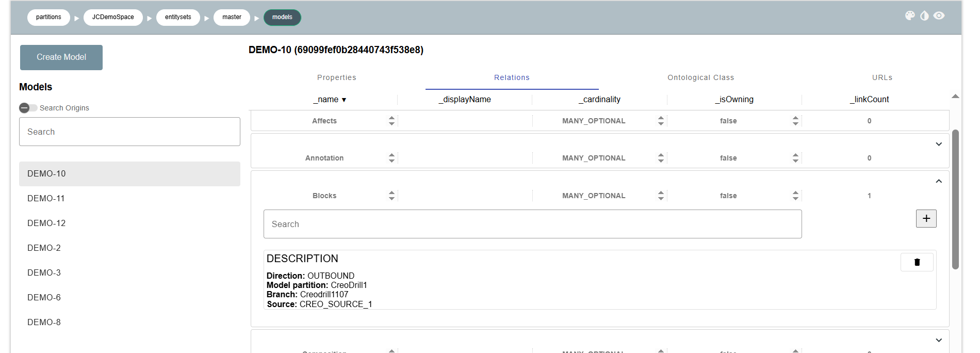
Task: Select DEMO-12 in the Models list
Action: pyautogui.click(x=46, y=223)
